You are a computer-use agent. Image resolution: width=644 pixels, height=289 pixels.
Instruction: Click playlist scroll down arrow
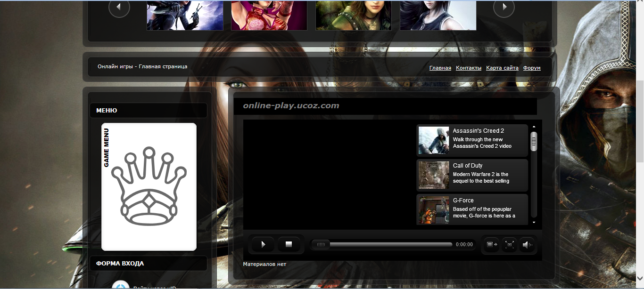tap(534, 222)
